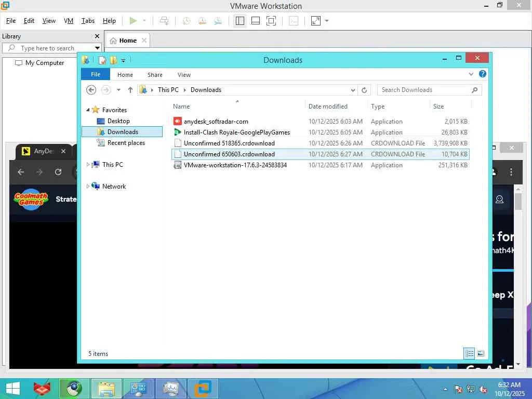The height and width of the screenshot is (399, 532).
Task: Open the VMware File menu
Action: point(11,21)
